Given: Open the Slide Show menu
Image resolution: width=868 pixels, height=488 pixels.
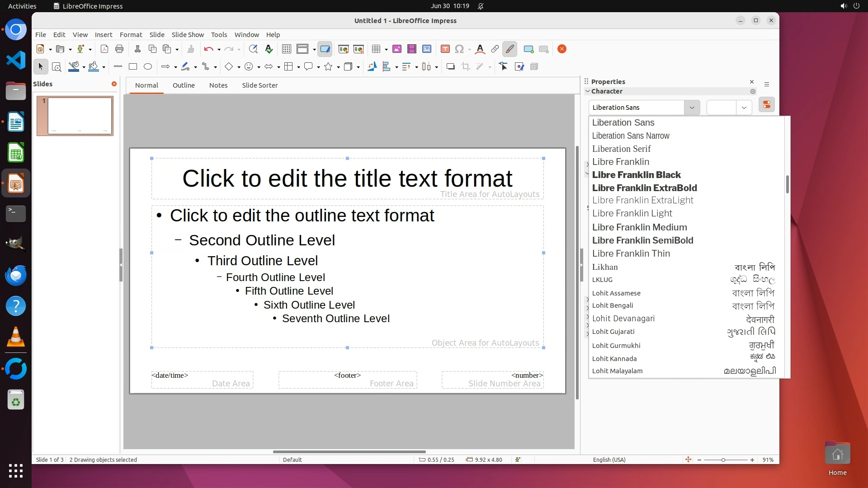Looking at the screenshot, I should tap(187, 35).
